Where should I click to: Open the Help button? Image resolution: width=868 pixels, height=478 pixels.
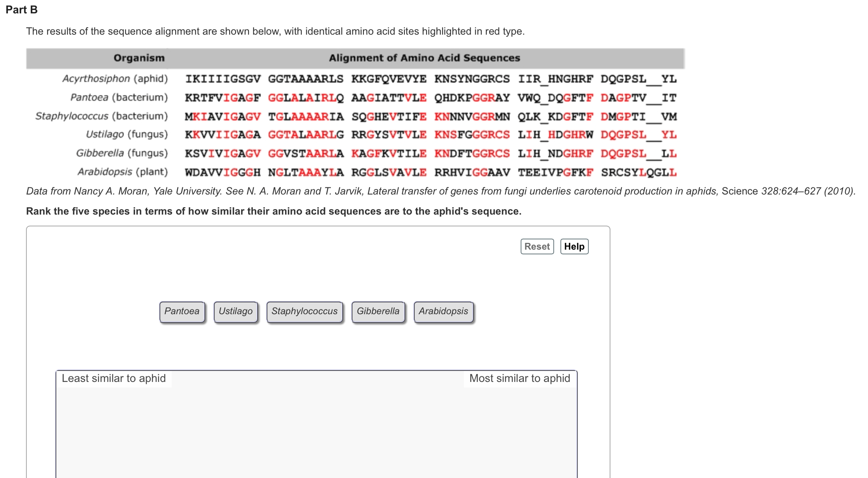(574, 246)
